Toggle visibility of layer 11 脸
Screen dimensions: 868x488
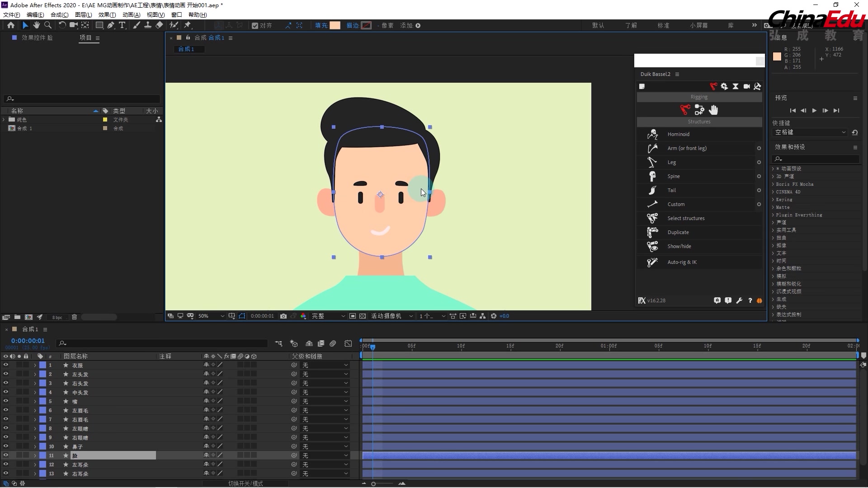coord(5,455)
